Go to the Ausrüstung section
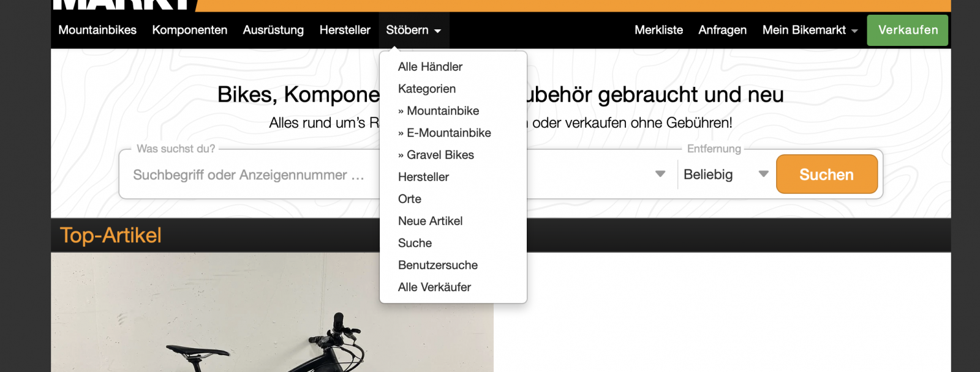Viewport: 980px width, 372px height. pos(273,30)
